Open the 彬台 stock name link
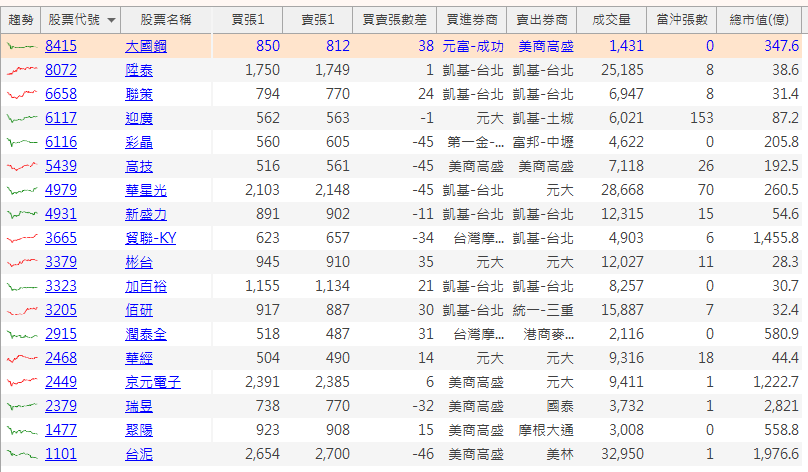The image size is (808, 472). click(139, 262)
